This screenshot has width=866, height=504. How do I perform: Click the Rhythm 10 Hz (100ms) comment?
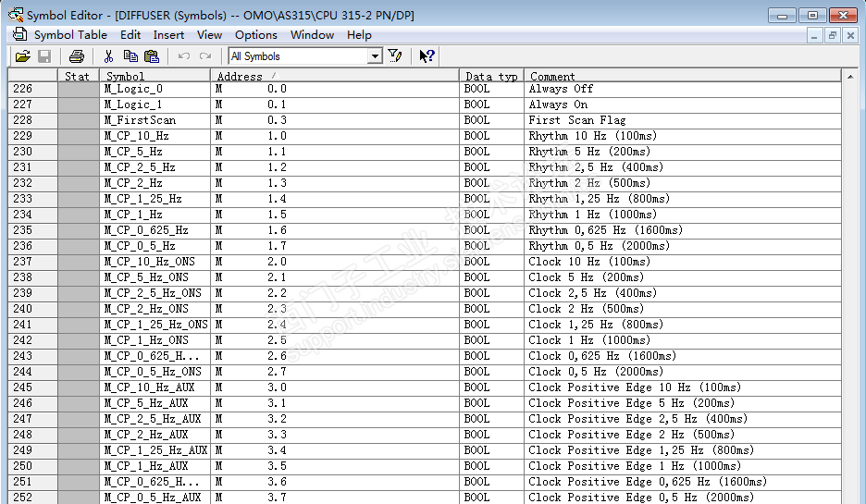[683, 136]
